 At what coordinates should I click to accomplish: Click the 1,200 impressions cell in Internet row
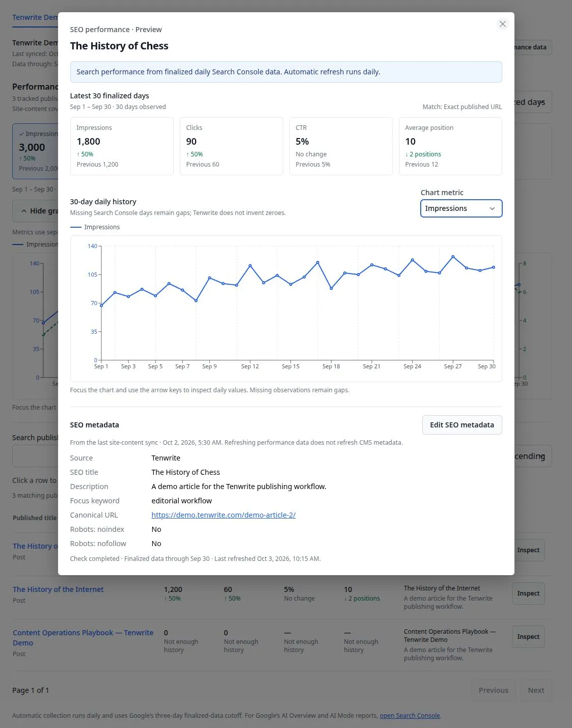(173, 589)
